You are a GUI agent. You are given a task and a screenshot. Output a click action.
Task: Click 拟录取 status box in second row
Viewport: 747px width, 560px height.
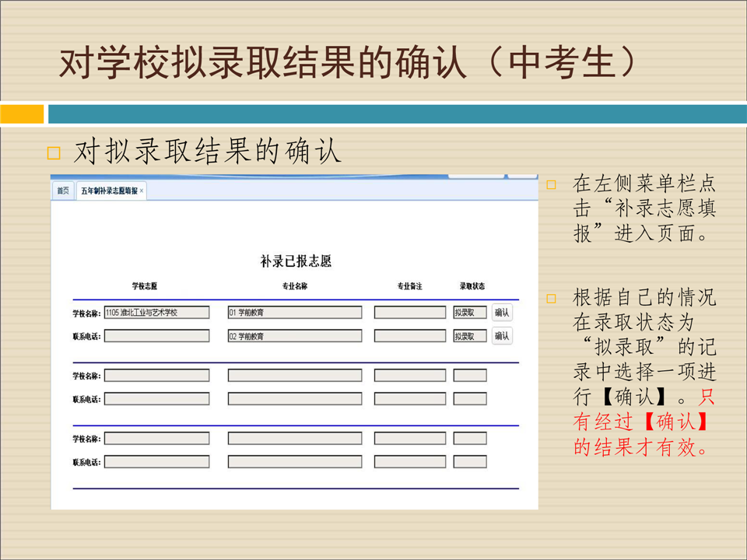pos(470,336)
